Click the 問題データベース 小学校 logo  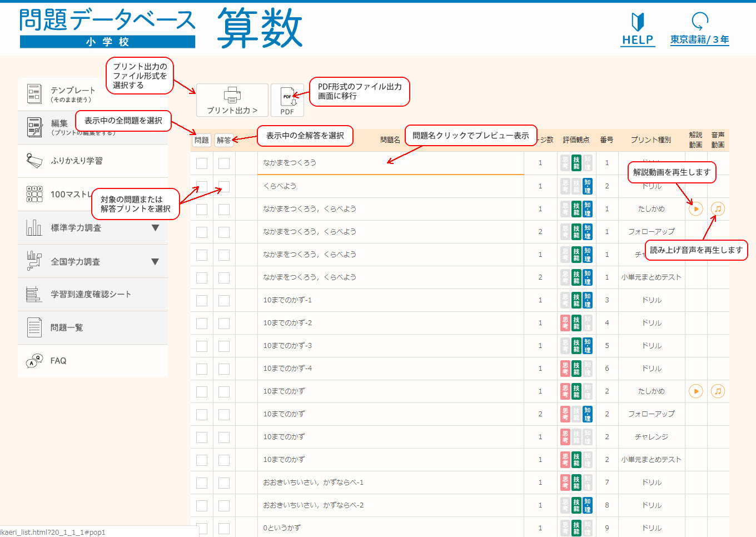[x=107, y=28]
